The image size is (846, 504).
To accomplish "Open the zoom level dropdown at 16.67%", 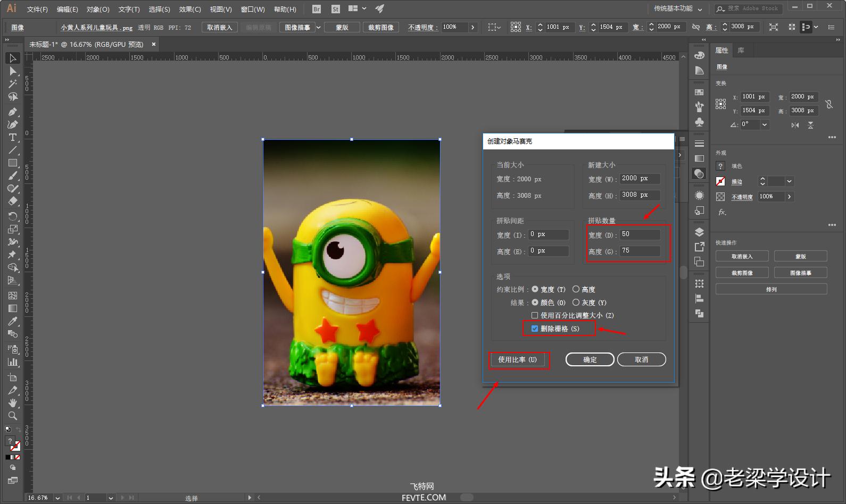I will [x=57, y=498].
